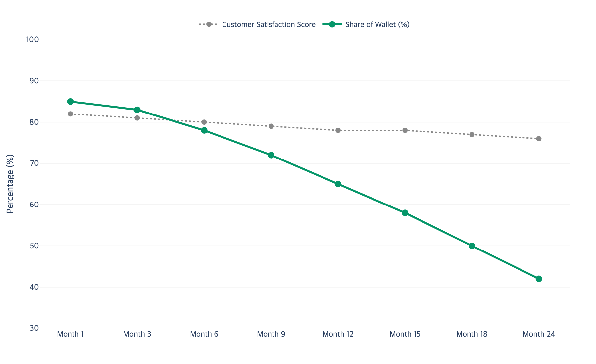Click the Month 15 axis label
Viewport: 596px width, 364px height.
[405, 334]
